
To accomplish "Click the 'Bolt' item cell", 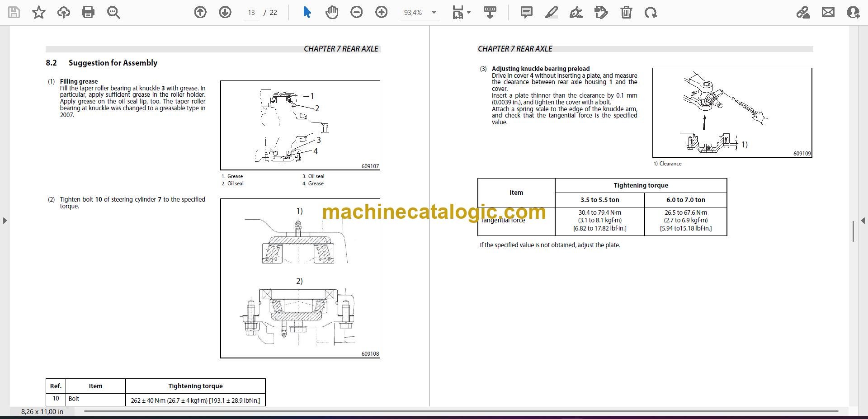I will [96, 399].
